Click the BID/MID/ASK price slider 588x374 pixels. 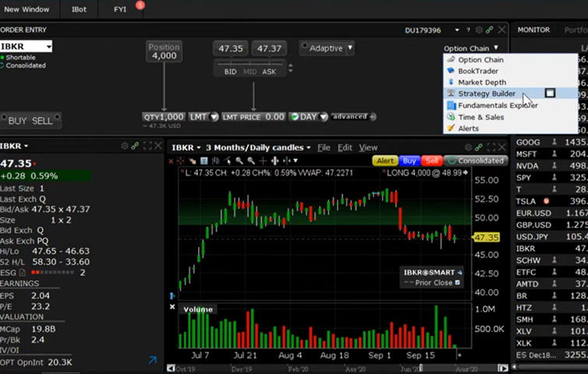coord(251,71)
